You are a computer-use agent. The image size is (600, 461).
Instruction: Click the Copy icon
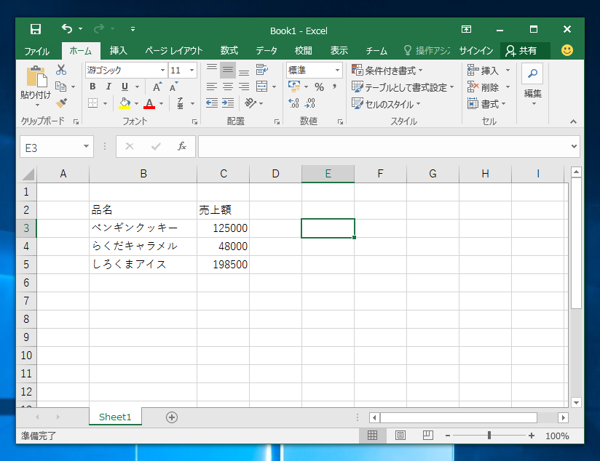(x=60, y=86)
